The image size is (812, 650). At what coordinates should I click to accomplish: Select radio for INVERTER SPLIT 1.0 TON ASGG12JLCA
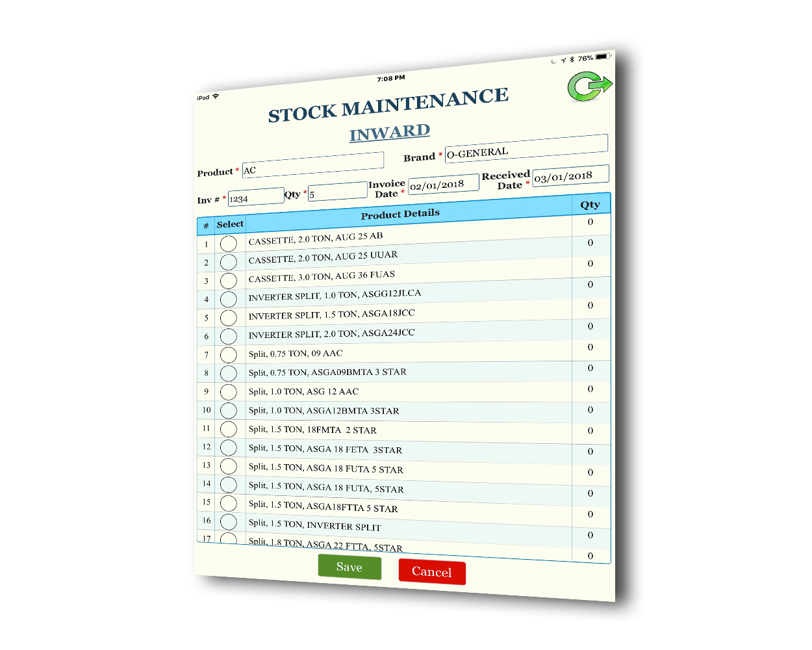(x=228, y=299)
